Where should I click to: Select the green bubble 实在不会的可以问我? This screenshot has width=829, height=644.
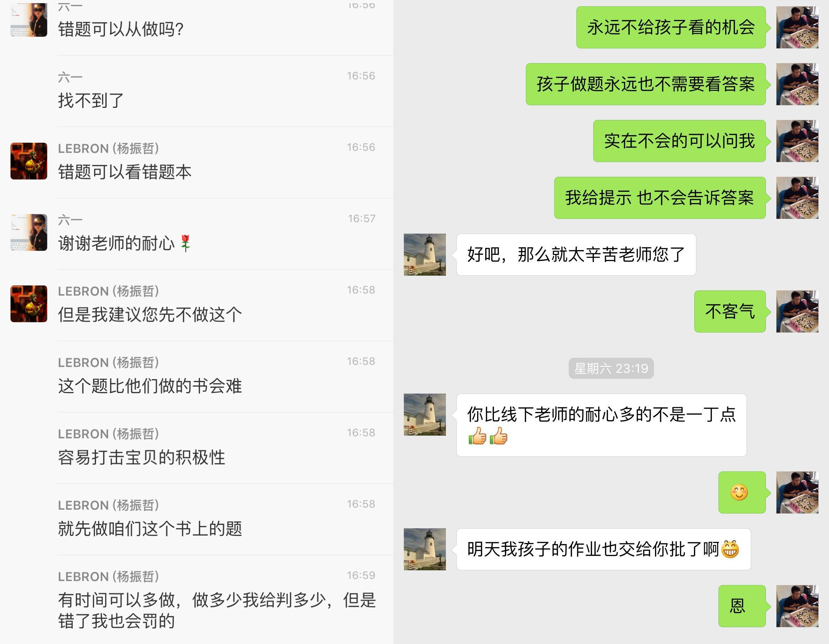(680, 141)
